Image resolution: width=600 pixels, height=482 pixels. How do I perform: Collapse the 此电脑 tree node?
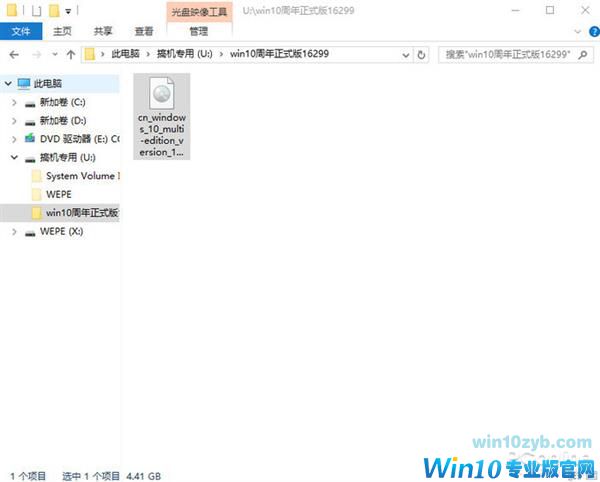8,83
